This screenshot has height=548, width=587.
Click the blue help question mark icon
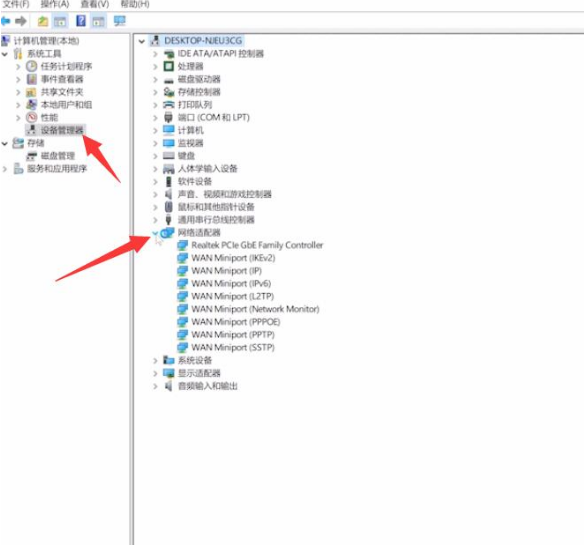click(80, 21)
